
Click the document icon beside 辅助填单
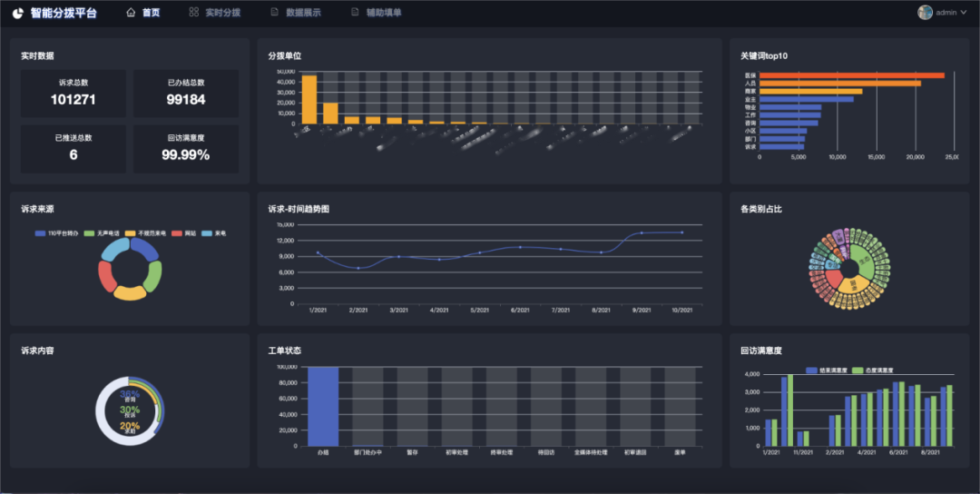[355, 13]
